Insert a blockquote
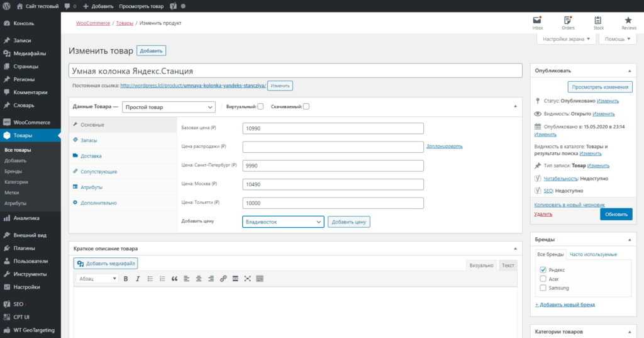Image resolution: width=644 pixels, height=338 pixels. point(174,279)
